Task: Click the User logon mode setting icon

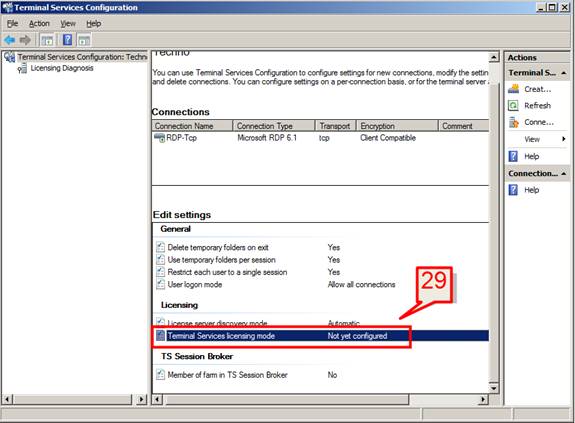Action: 160,284
